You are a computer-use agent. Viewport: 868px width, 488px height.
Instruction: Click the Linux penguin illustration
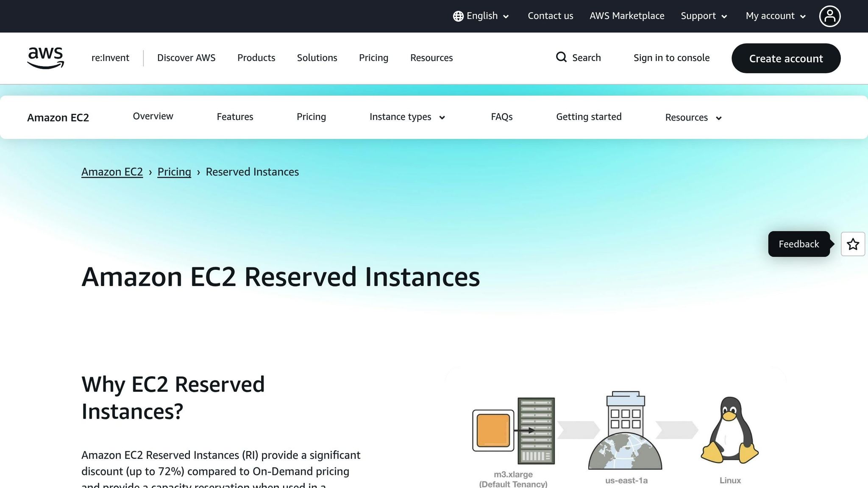[729, 429]
